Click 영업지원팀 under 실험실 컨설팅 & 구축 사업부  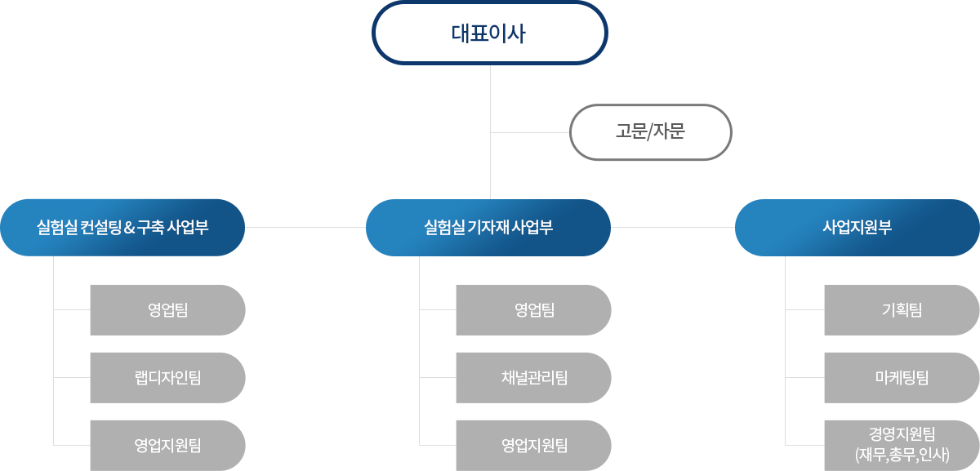(x=167, y=446)
